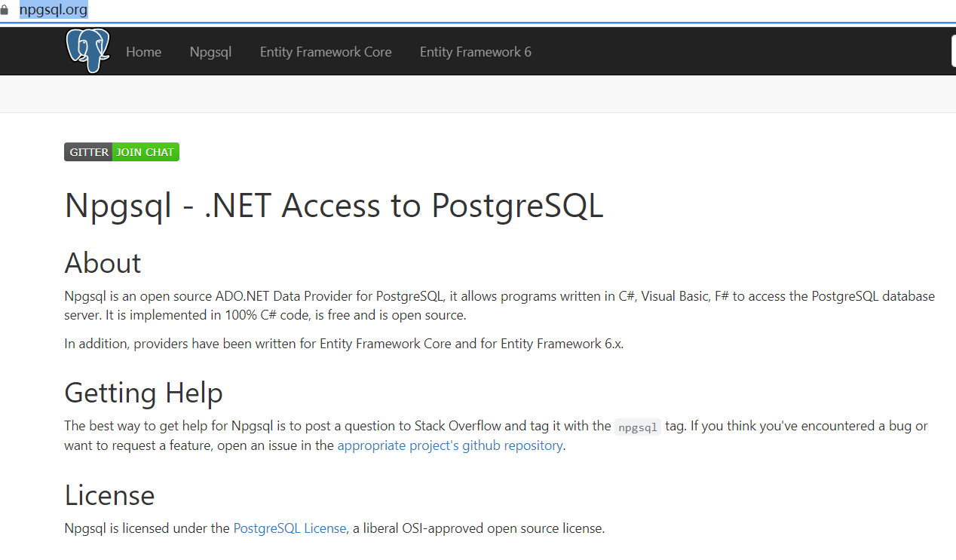Open the appropriate project's github repository link
Viewport: 956px width, 560px height.
point(449,445)
